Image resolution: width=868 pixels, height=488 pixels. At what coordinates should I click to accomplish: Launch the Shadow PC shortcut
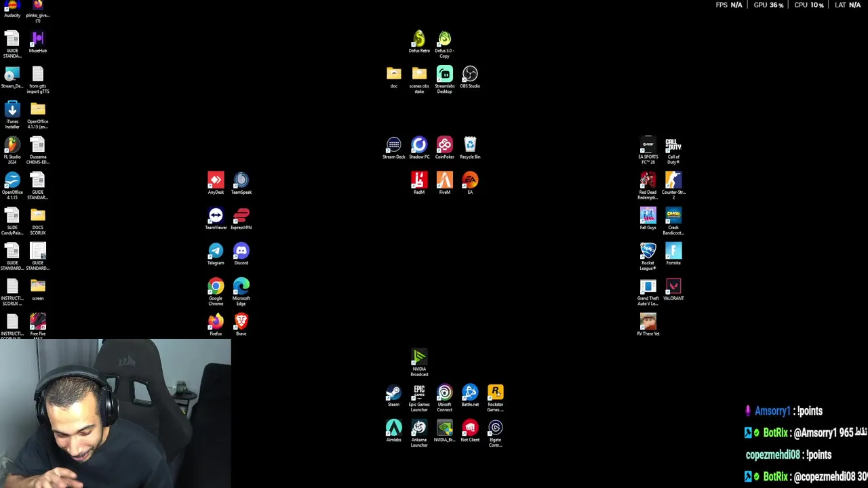tap(419, 148)
